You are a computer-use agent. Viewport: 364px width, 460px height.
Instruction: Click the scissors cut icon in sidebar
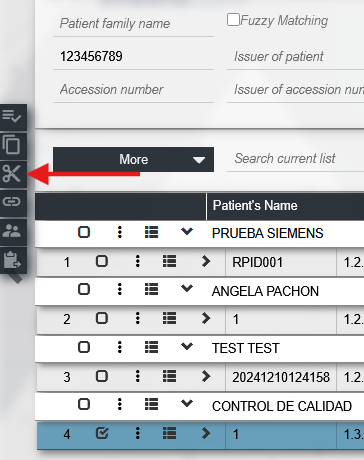12,173
